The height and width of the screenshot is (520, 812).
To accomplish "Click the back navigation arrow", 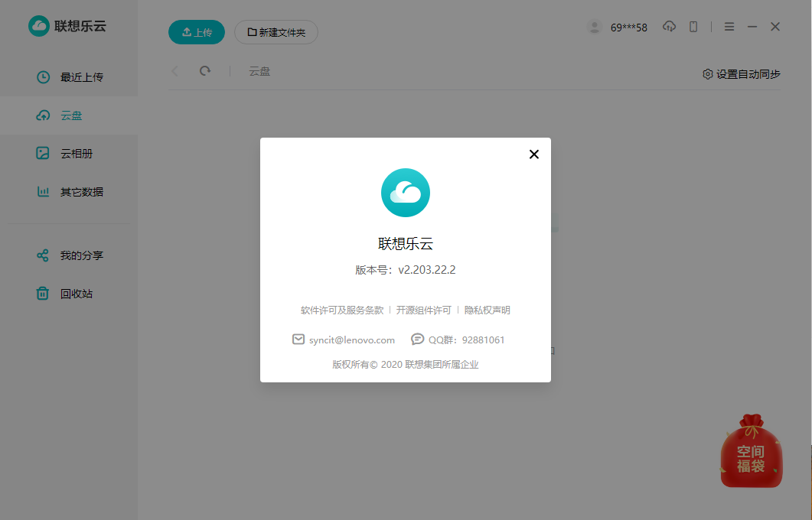I will click(x=174, y=70).
